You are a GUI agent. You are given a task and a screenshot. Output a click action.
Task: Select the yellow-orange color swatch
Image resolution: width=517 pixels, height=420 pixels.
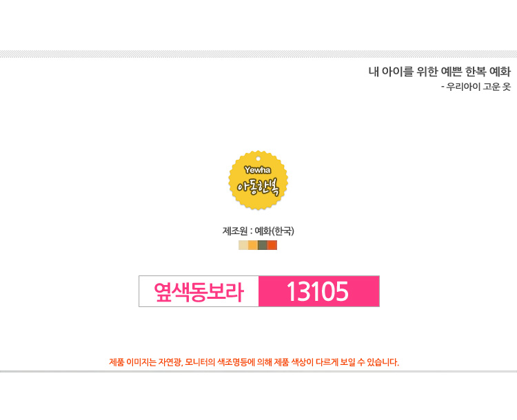(x=253, y=245)
